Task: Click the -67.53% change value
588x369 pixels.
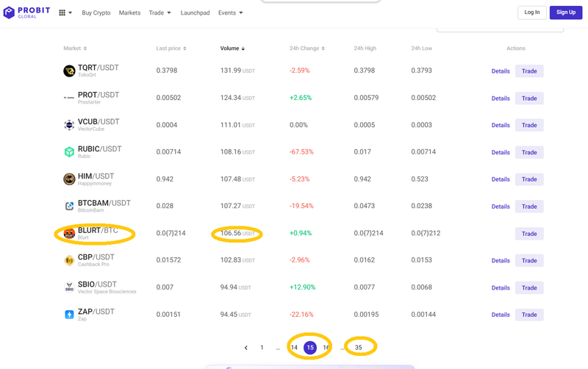Action: pos(301,152)
